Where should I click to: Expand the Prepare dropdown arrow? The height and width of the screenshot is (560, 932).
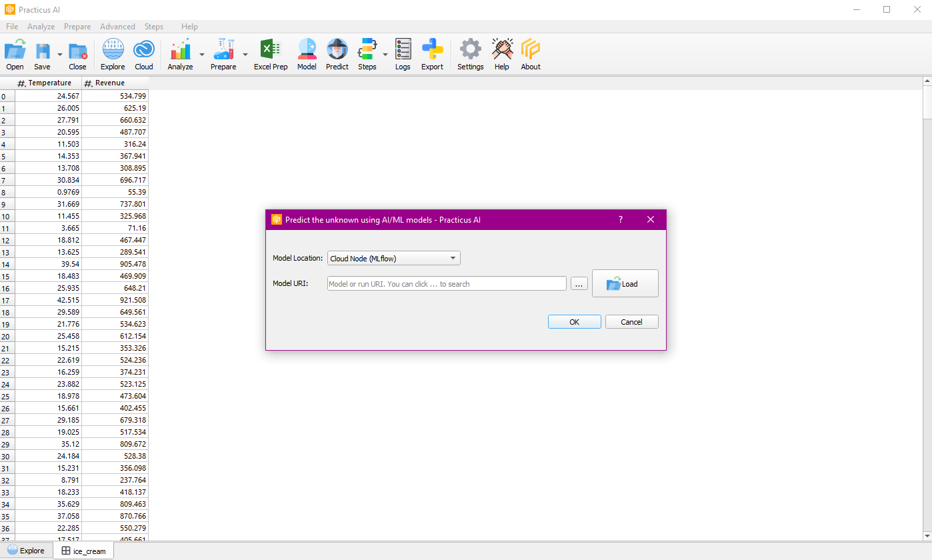click(x=245, y=55)
